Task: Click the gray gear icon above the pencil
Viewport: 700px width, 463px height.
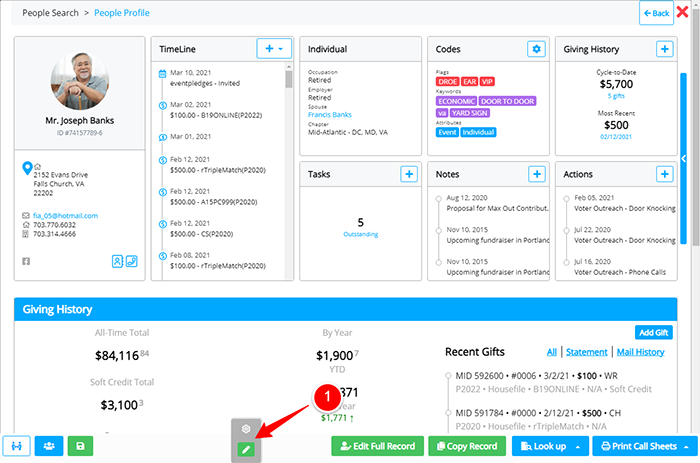Action: tap(246, 429)
